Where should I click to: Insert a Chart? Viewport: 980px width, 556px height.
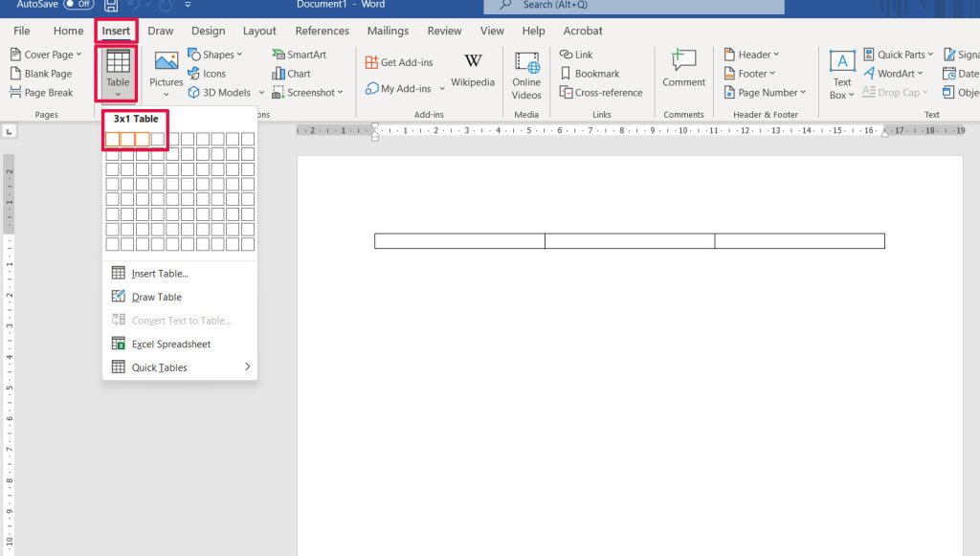click(291, 74)
